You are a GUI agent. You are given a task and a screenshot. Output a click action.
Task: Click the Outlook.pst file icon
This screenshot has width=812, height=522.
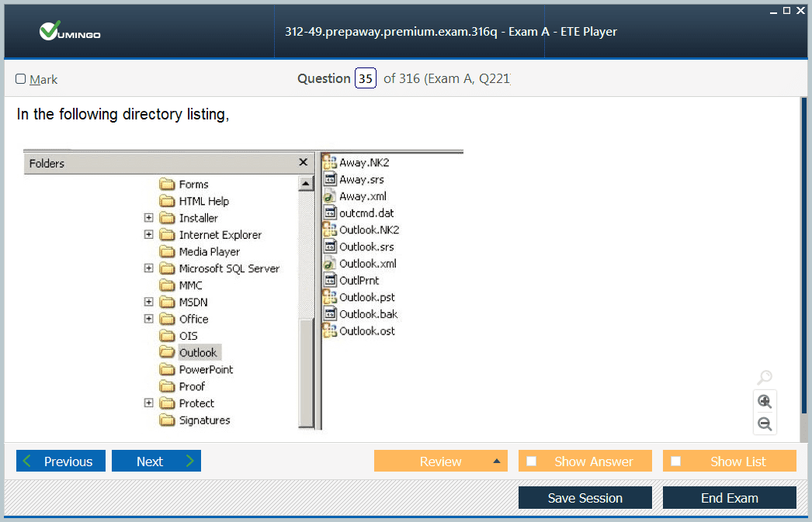coord(330,297)
